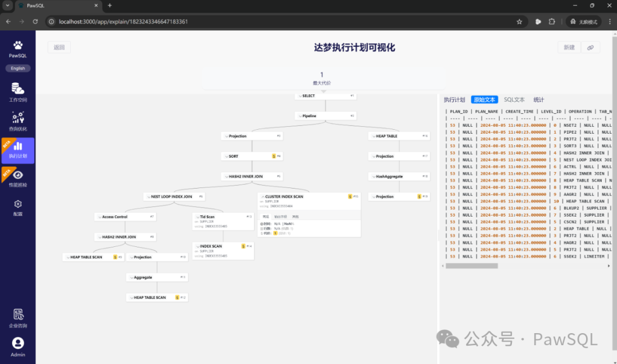617x364 pixels.
Task: Expand the HashAggregate node chevron
Action: pyautogui.click(x=374, y=177)
